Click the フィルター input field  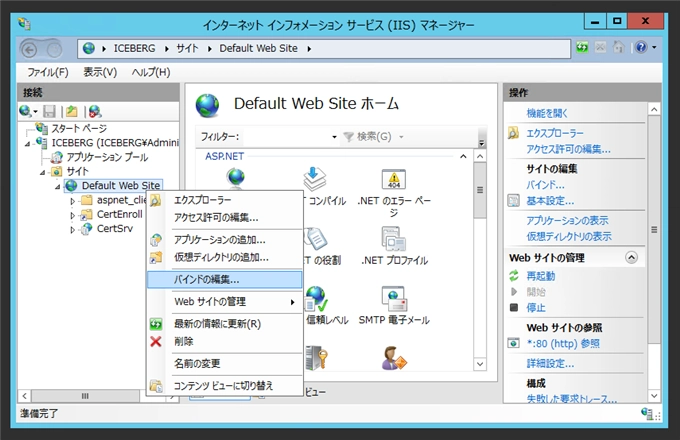pos(286,137)
